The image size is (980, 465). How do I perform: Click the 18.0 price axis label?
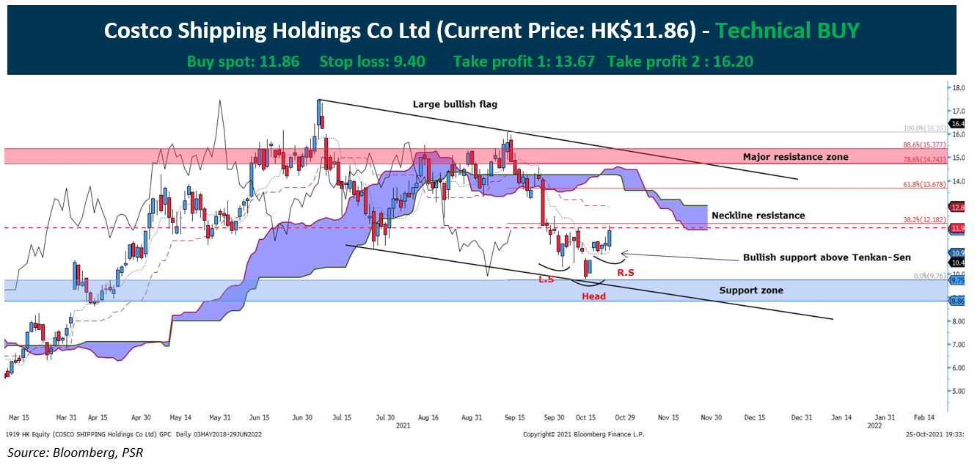click(x=958, y=88)
